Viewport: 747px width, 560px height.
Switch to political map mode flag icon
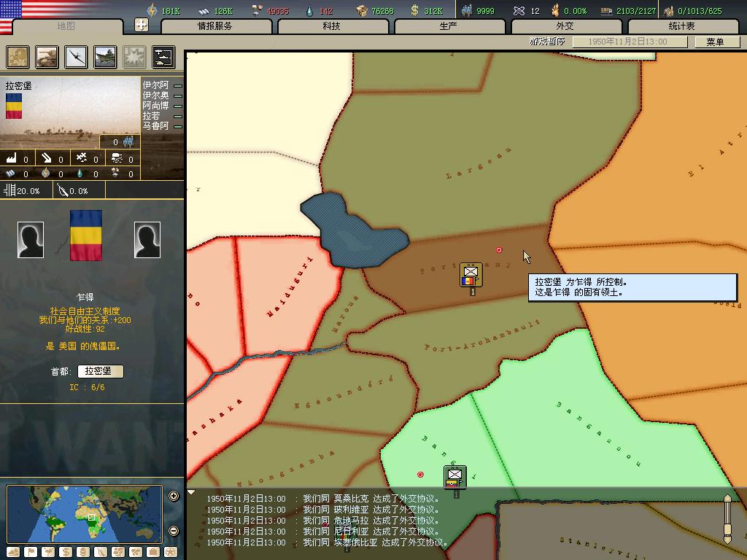(x=31, y=552)
